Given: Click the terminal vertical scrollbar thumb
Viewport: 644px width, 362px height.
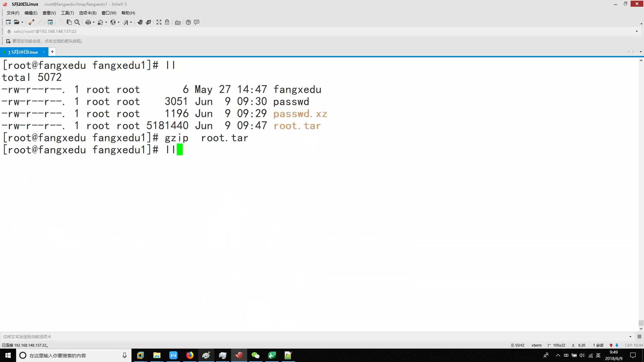Looking at the screenshot, I should pos(641,323).
